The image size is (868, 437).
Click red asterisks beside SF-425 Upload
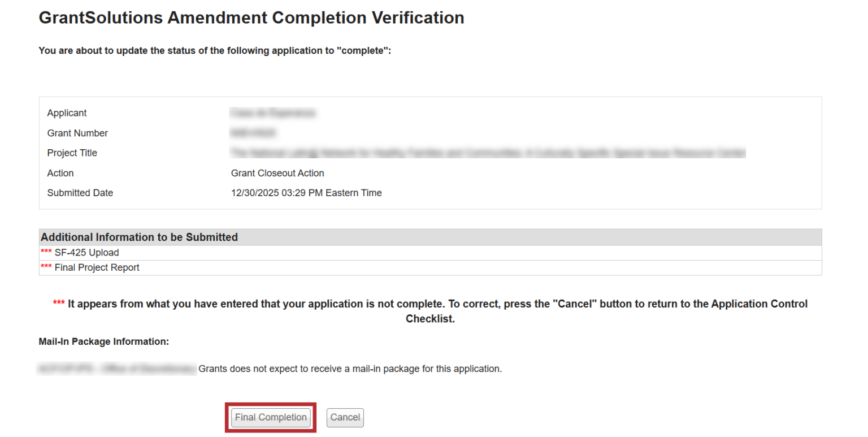pyautogui.click(x=46, y=253)
